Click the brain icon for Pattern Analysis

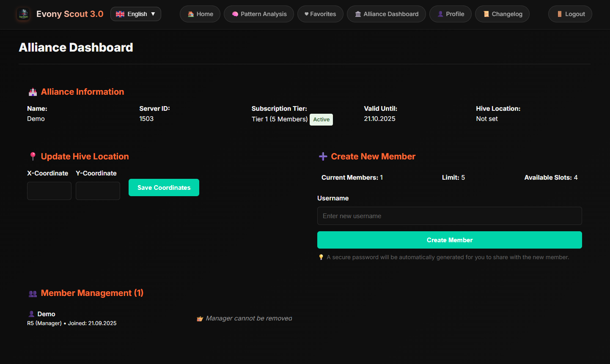coord(236,14)
